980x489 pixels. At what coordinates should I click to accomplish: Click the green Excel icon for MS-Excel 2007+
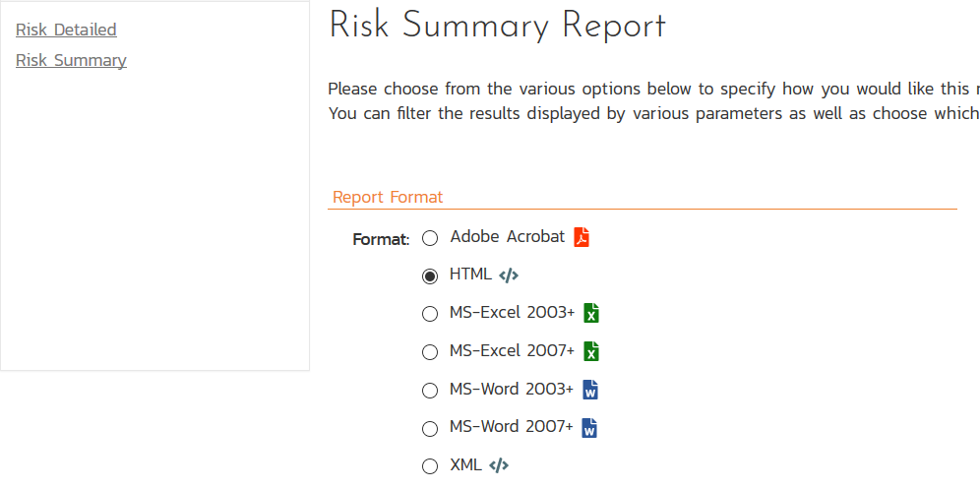click(x=591, y=351)
